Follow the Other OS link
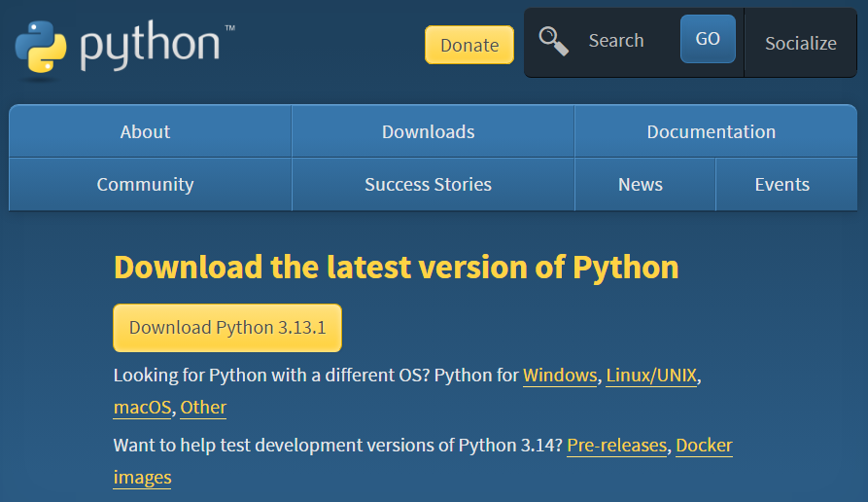Image resolution: width=868 pixels, height=502 pixels. (x=203, y=408)
